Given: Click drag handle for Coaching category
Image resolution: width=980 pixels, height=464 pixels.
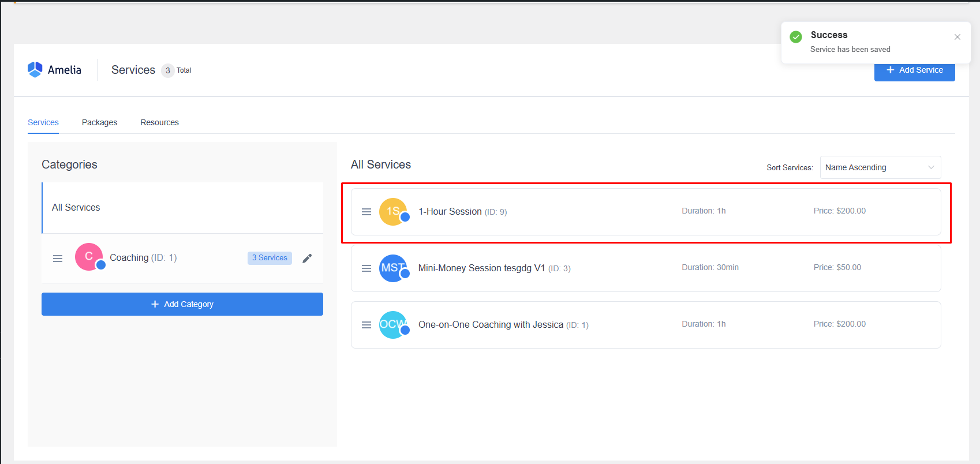Looking at the screenshot, I should pos(58,259).
